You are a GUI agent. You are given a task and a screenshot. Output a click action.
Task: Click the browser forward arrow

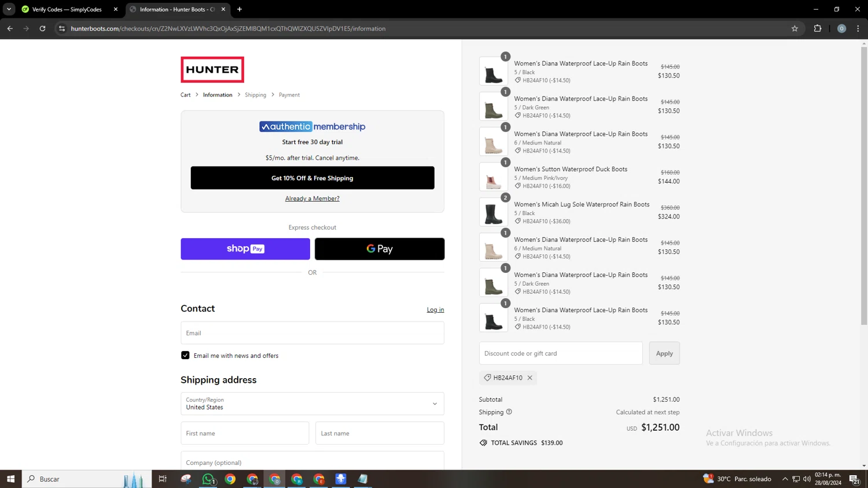click(x=26, y=28)
